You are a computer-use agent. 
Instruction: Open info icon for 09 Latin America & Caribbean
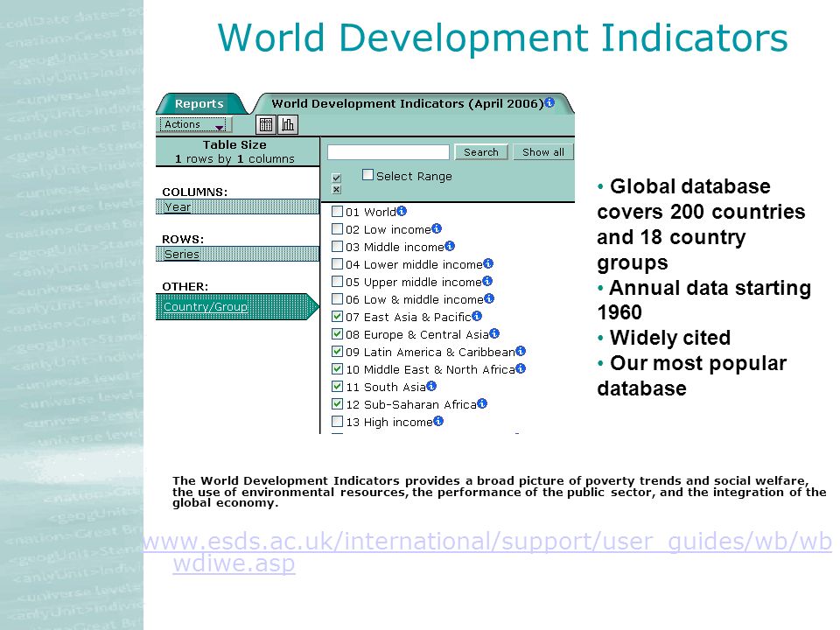(520, 351)
